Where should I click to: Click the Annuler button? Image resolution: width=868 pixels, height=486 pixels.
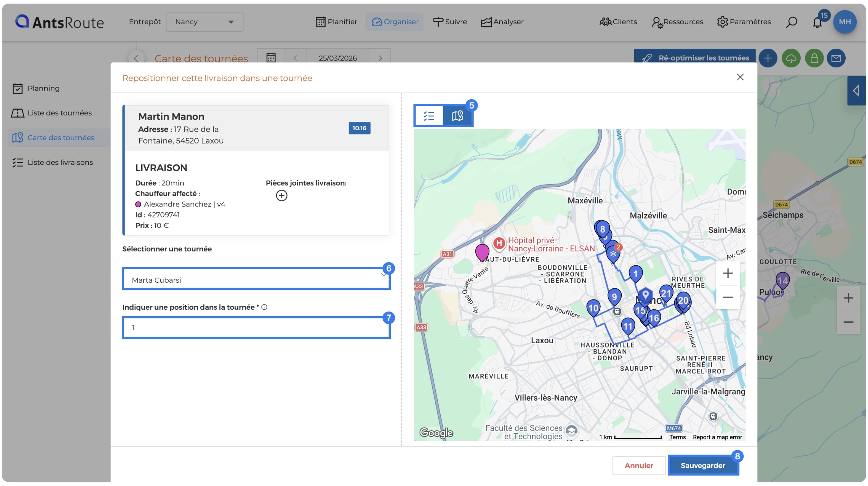[639, 465]
